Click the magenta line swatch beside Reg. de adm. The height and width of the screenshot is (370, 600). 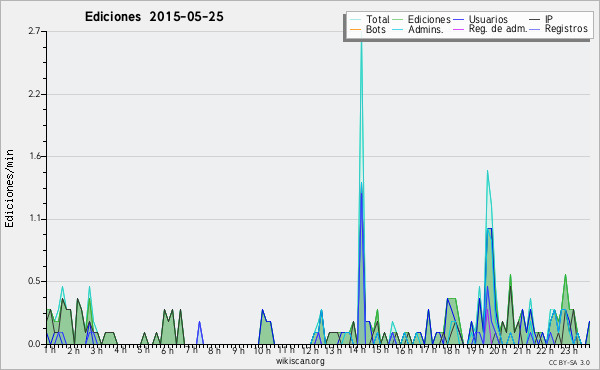[458, 29]
